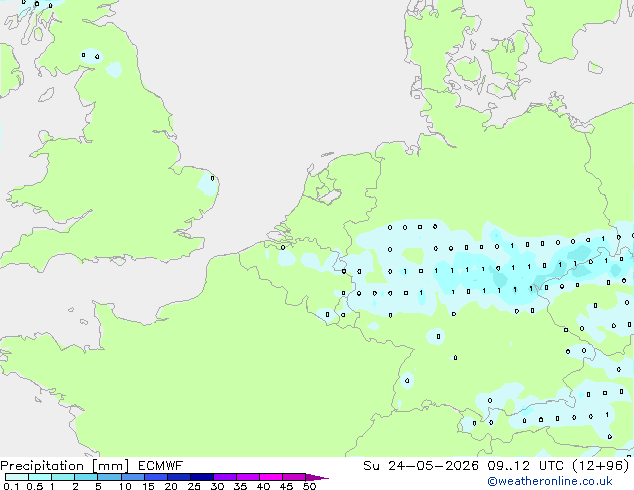Select the 40–45 mm magenta legend swatch
The width and height of the screenshot is (634, 490).
271,477
